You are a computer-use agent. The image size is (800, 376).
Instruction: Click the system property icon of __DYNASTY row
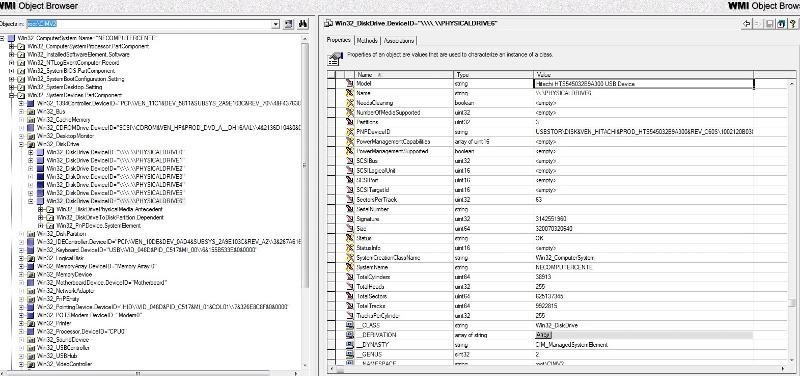pos(349,344)
